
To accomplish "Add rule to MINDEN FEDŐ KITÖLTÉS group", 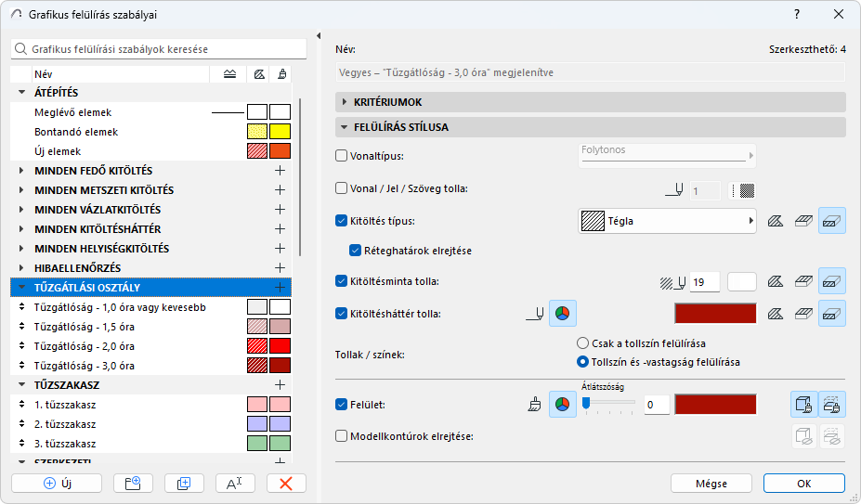I will click(280, 170).
